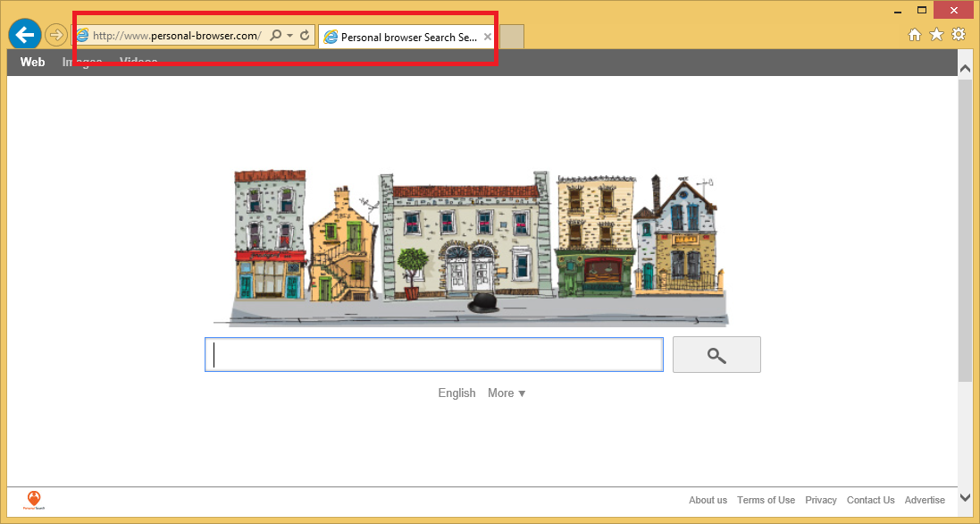Open the Home page icon
This screenshot has height=524, width=980.
click(x=915, y=35)
